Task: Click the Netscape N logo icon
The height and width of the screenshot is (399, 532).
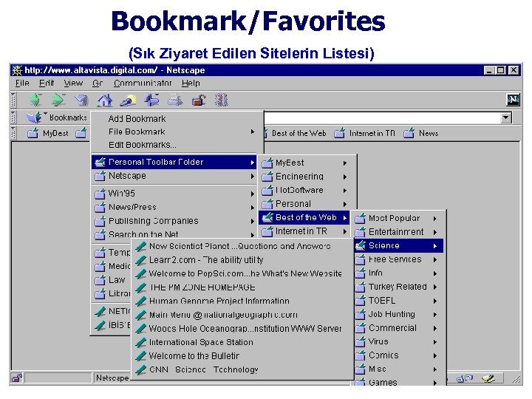Action: 513,100
